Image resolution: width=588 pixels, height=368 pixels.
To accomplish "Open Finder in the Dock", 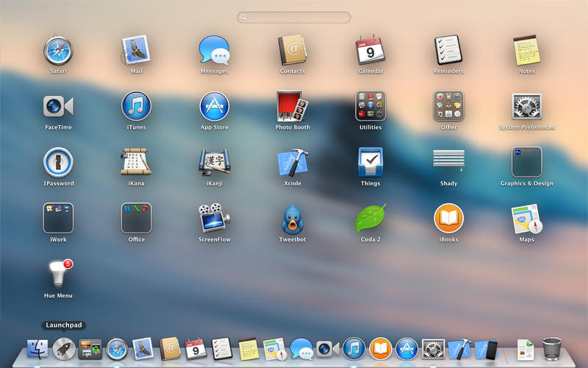I will 37,349.
